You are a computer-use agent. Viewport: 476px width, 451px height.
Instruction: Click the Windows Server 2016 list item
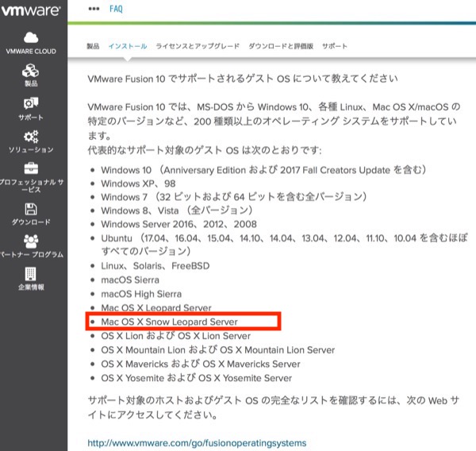click(x=178, y=224)
